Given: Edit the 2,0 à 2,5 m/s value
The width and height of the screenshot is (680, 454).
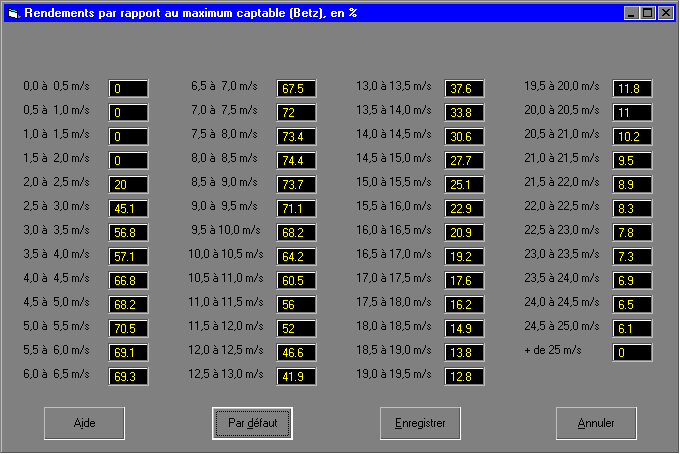Looking at the screenshot, I should tap(128, 185).
